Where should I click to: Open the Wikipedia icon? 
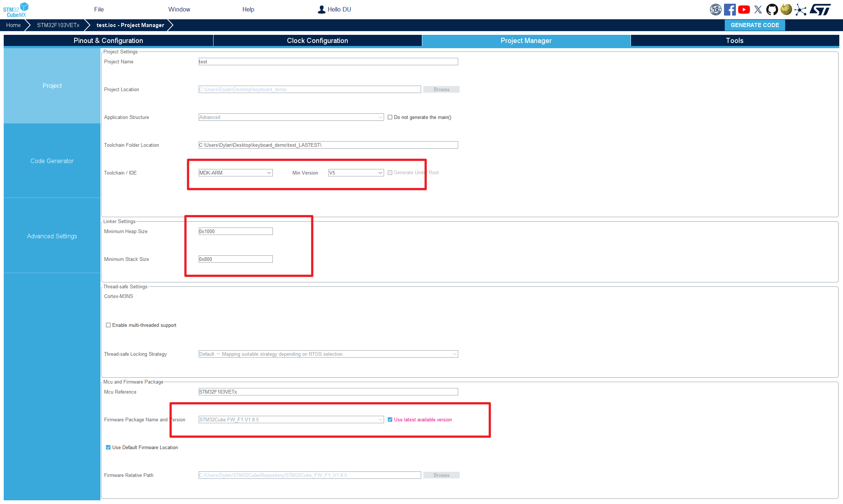click(786, 9)
